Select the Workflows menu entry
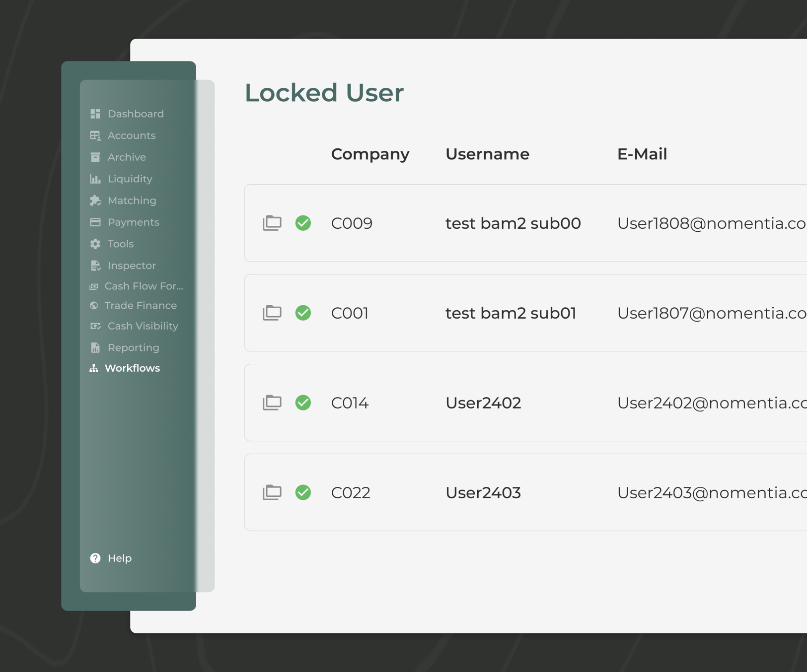The image size is (807, 672). tap(132, 368)
